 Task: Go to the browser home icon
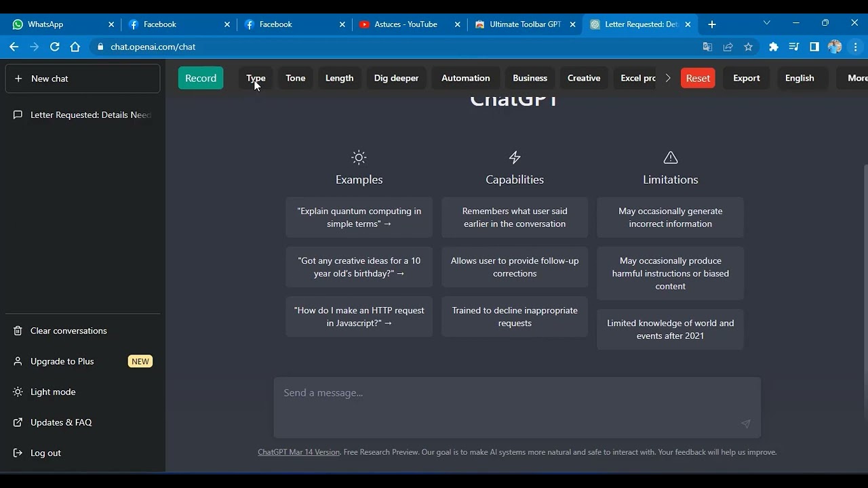(x=75, y=47)
